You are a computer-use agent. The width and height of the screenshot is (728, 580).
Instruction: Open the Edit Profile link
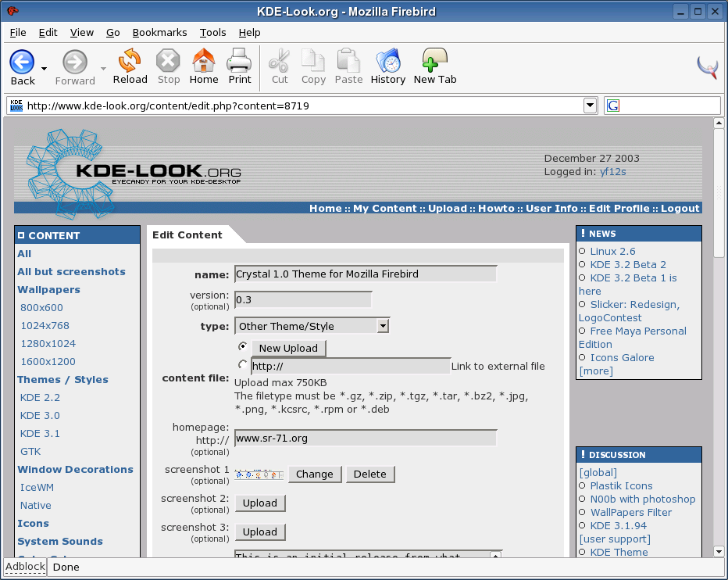pyautogui.click(x=619, y=208)
